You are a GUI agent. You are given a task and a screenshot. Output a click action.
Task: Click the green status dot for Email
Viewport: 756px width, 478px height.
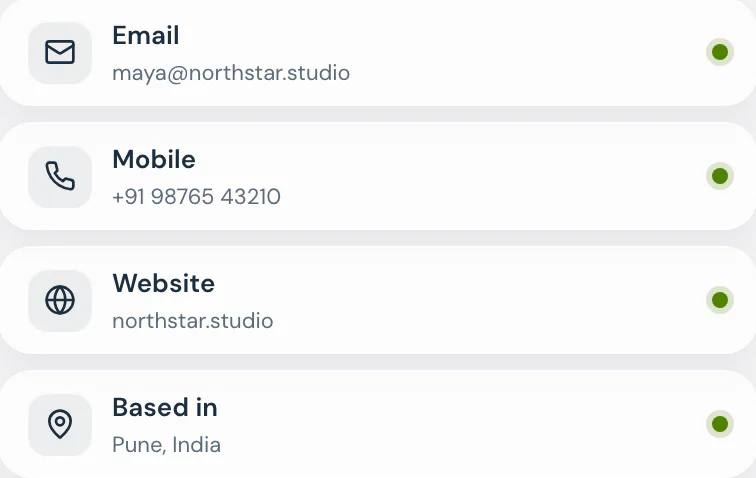(720, 52)
